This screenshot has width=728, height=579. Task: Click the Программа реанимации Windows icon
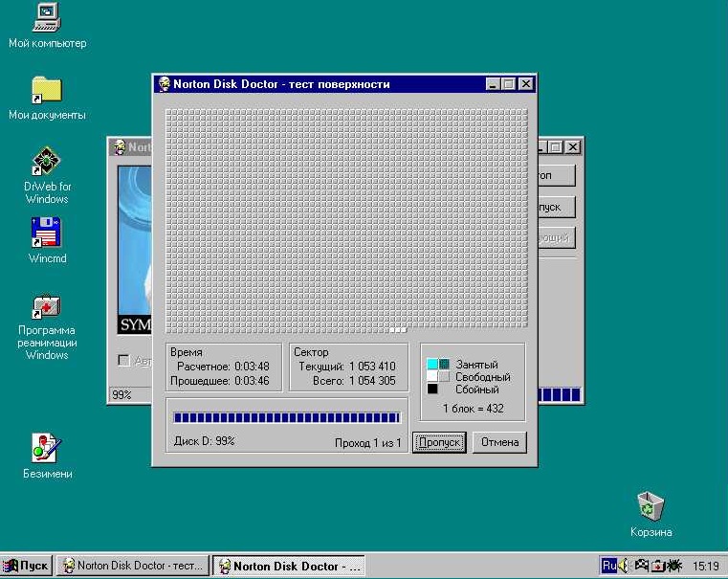click(47, 307)
